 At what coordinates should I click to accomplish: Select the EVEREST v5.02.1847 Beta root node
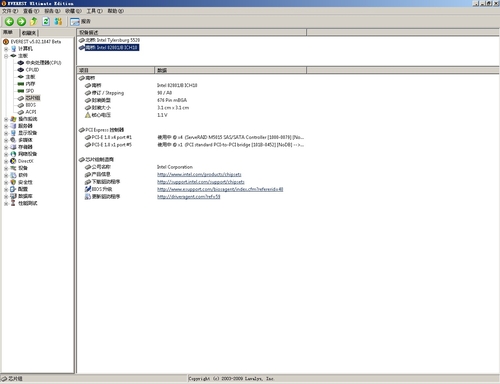pos(36,42)
